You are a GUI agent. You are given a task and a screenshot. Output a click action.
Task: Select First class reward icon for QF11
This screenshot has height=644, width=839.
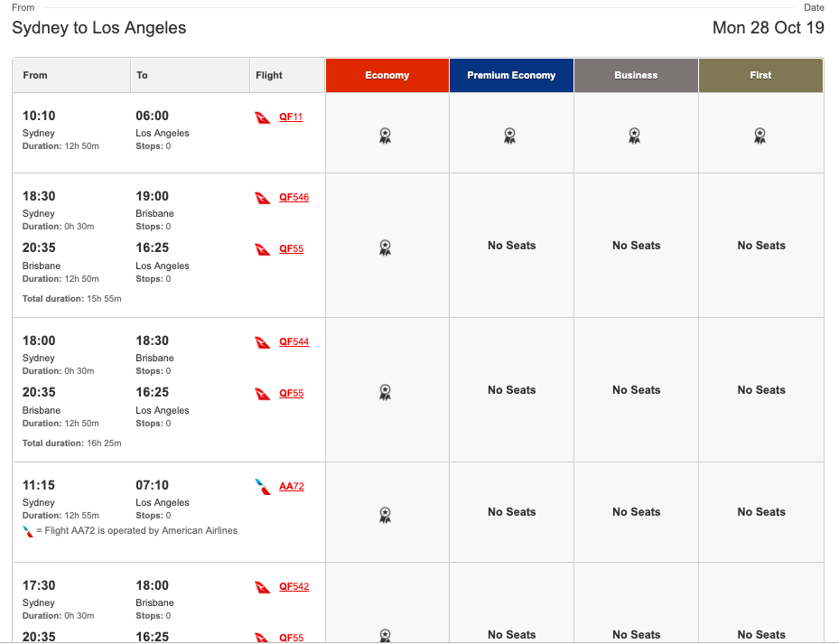(x=760, y=135)
